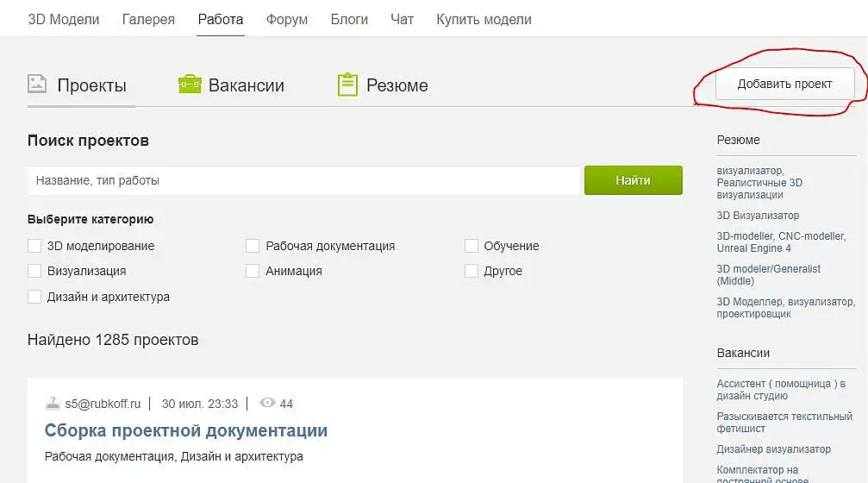The width and height of the screenshot is (868, 483).
Task: Check the Дизайн и архитектура checkbox
Action: [x=34, y=297]
